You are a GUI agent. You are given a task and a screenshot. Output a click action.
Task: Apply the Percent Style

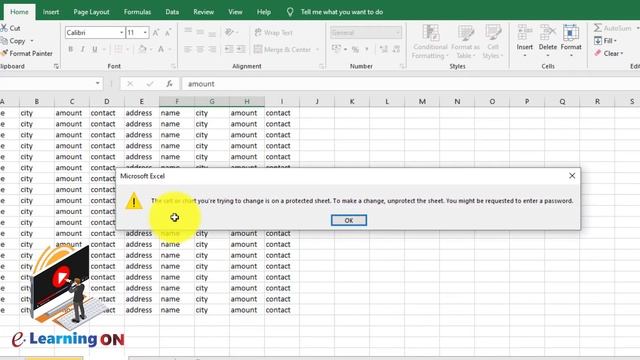(x=355, y=49)
